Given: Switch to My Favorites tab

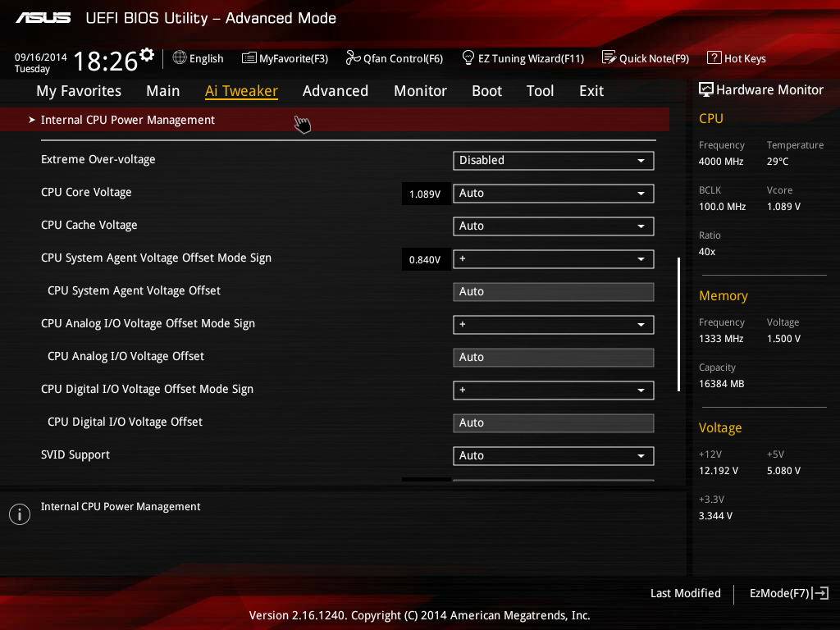Looking at the screenshot, I should click(x=79, y=91).
